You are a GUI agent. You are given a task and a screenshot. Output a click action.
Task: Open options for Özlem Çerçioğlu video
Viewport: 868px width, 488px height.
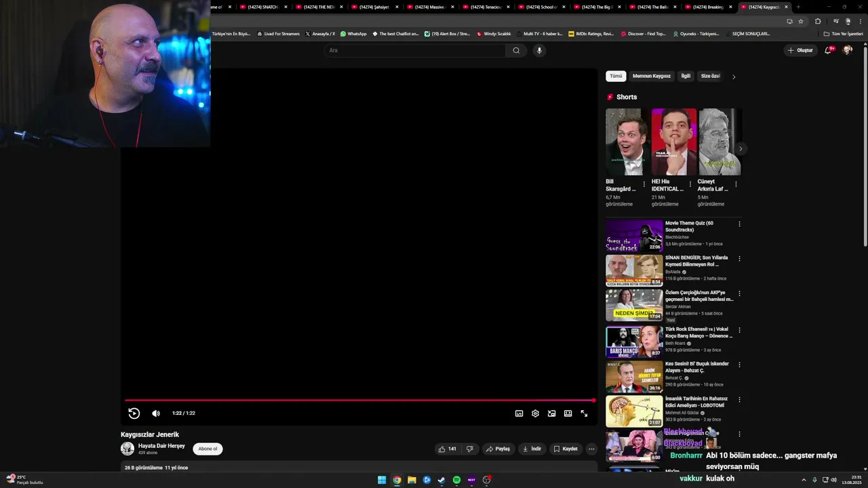[739, 293]
